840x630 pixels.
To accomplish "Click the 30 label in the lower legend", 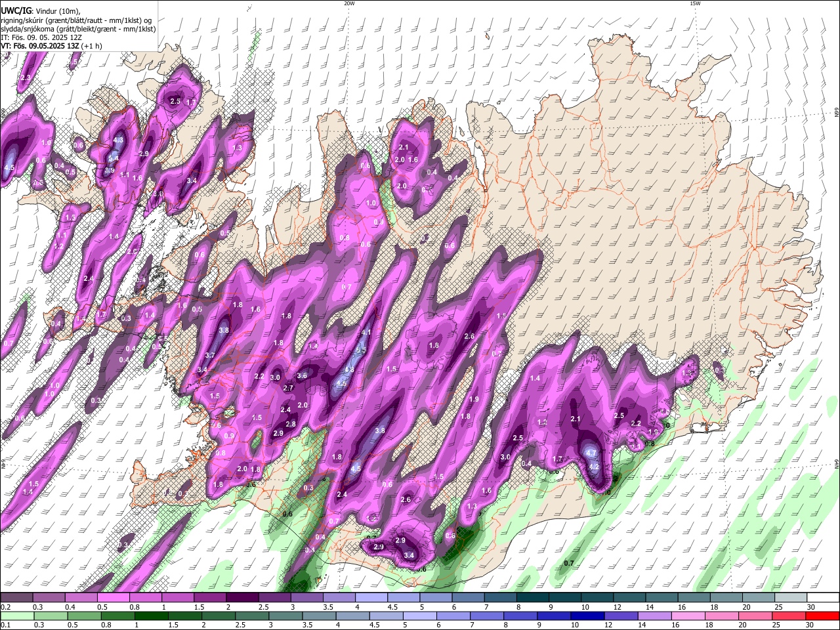I will [809, 625].
